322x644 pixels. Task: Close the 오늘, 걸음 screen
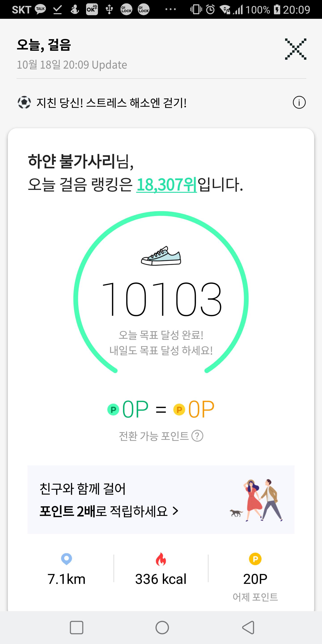coord(295,49)
